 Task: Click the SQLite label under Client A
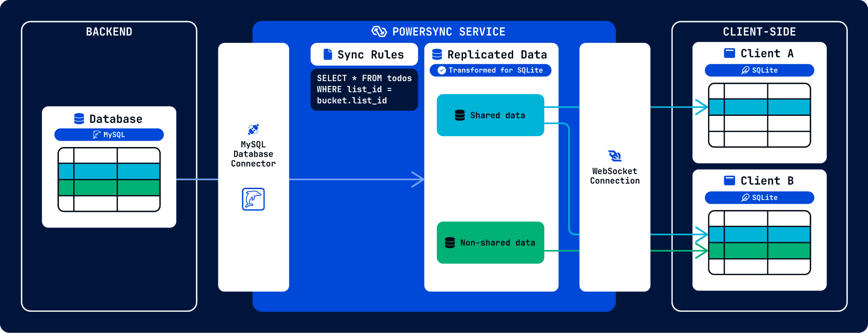(x=765, y=70)
